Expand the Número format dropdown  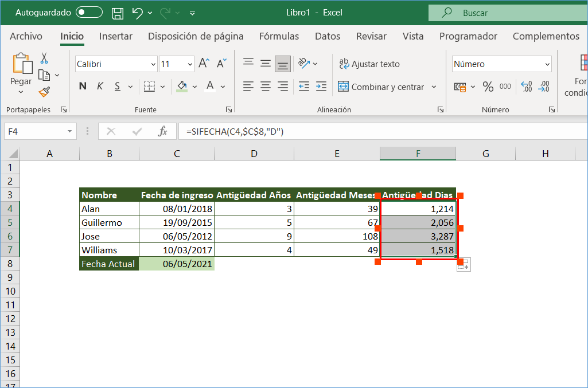coord(547,64)
